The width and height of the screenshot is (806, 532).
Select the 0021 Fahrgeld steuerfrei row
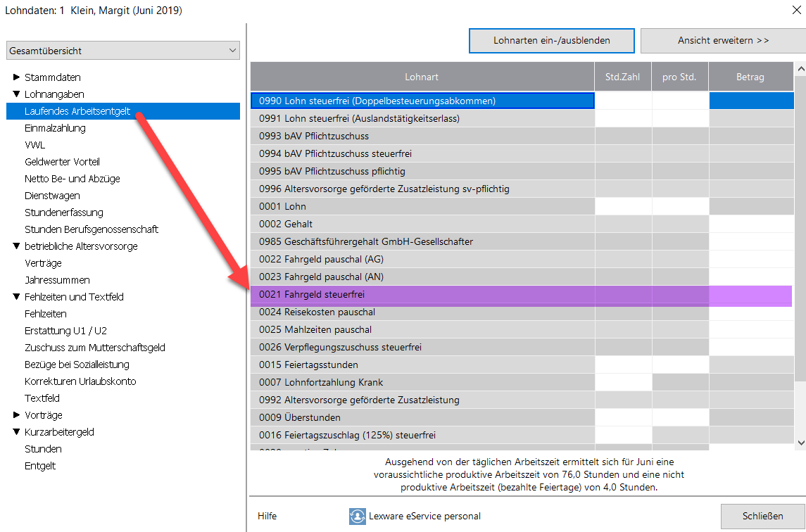tap(422, 295)
